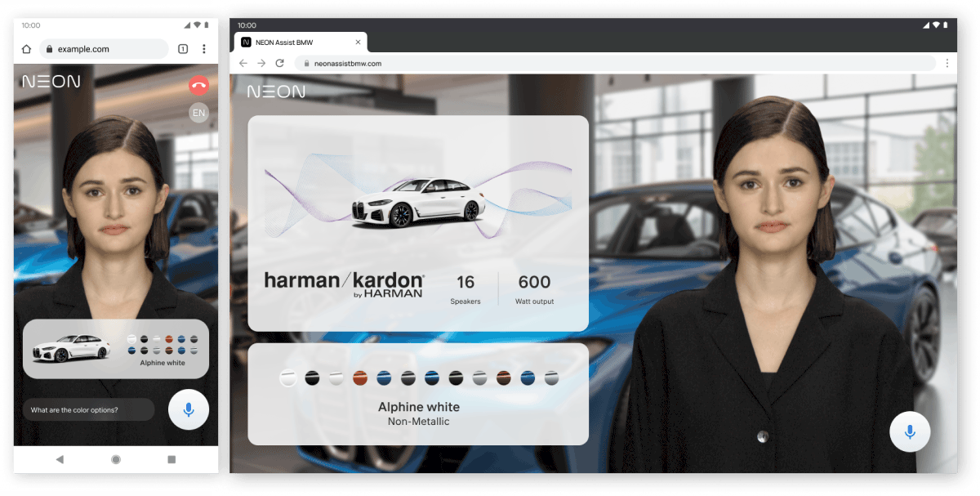The height and width of the screenshot is (496, 980).
Task: Tap the Android home circle on phone
Action: 116,459
